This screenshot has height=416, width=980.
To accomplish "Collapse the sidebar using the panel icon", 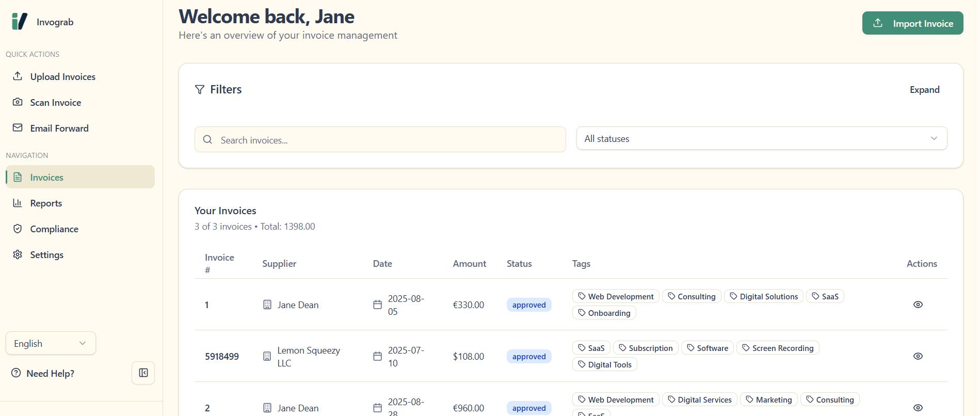I will pyautogui.click(x=143, y=373).
